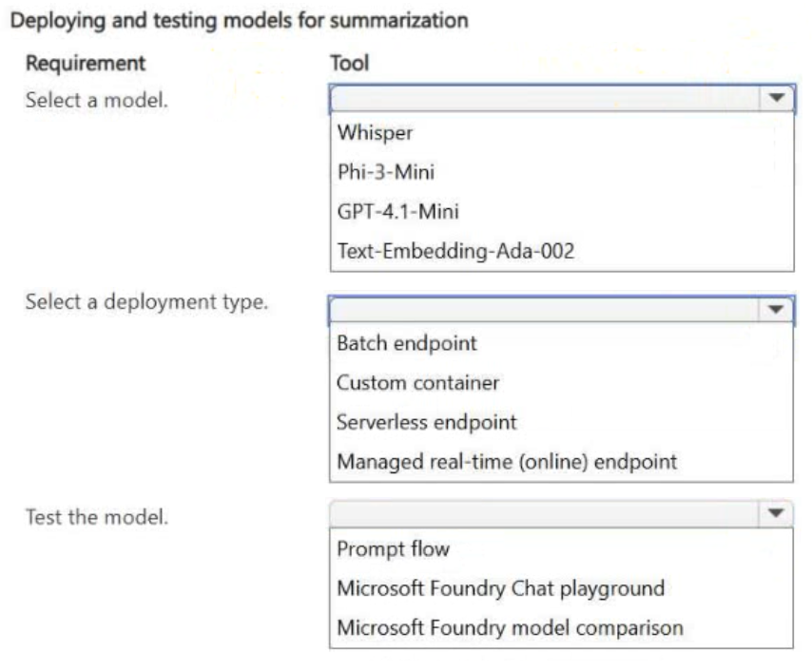This screenshot has height=671, width=812.
Task: Open the Test the model dropdown arrow
Action: click(775, 513)
